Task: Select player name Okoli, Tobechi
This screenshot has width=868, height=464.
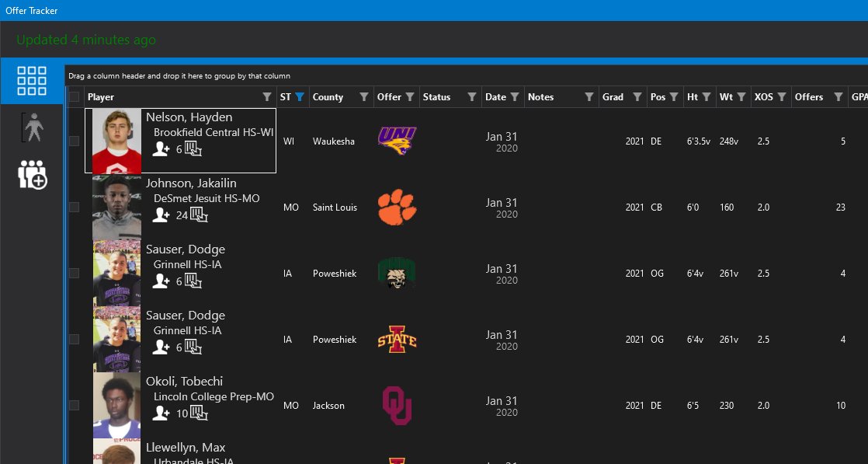Action: (184, 381)
